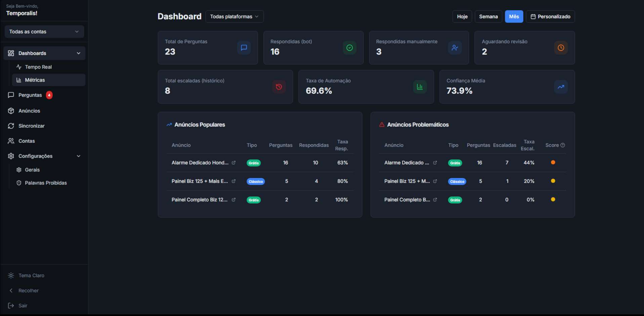Click the Personalizado date range button
Screen dimensions: 644x316
550,16
